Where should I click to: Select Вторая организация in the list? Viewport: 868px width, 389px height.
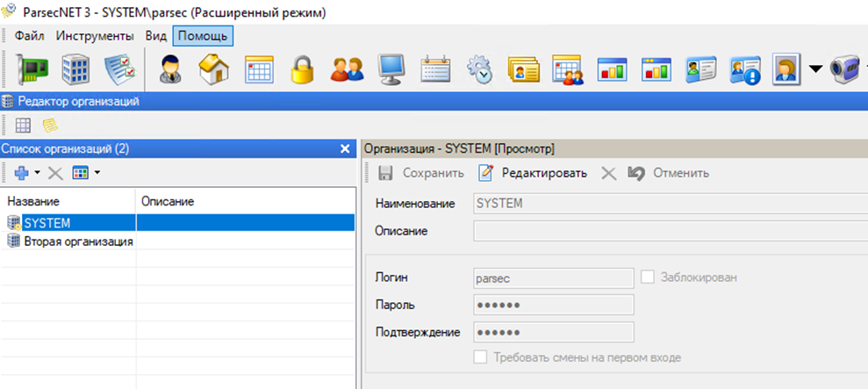[78, 241]
